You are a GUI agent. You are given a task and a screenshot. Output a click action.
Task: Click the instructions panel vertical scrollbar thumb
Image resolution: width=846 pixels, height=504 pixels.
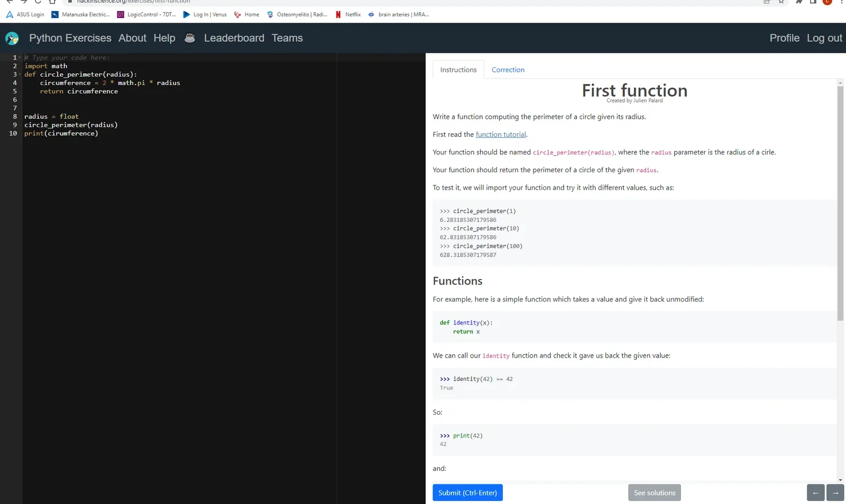(840, 203)
